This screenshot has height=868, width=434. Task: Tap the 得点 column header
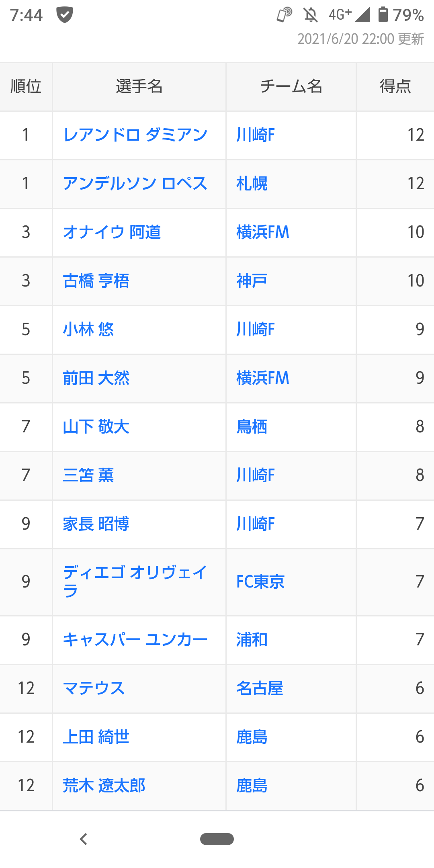(x=395, y=86)
